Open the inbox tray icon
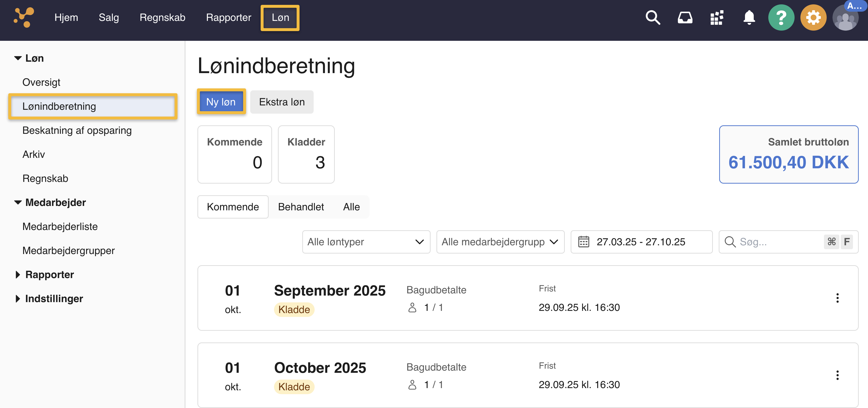 [685, 17]
